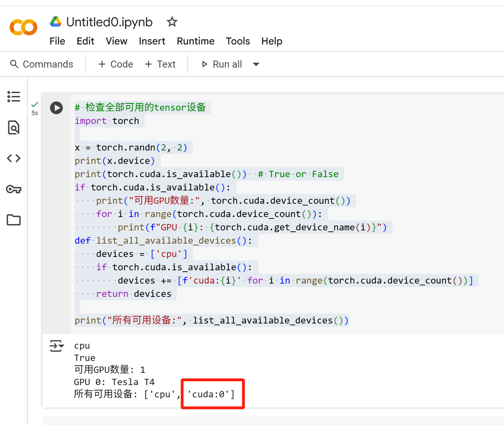504x425 pixels.
Task: Click the 'def list_all_available_devices():' line
Action: [x=163, y=241]
